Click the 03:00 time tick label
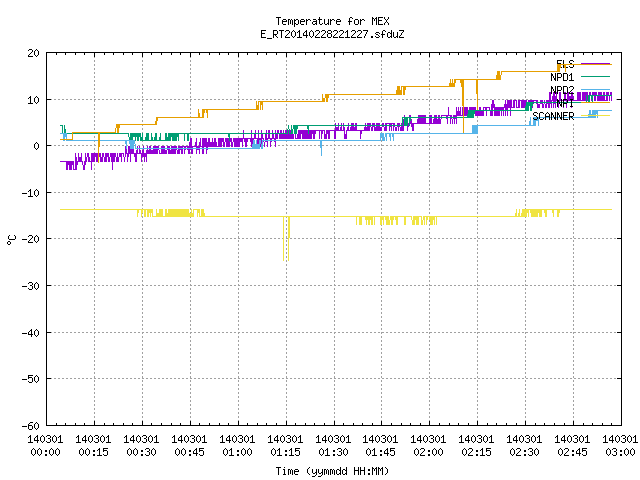The height and width of the screenshot is (480, 640). point(620,452)
